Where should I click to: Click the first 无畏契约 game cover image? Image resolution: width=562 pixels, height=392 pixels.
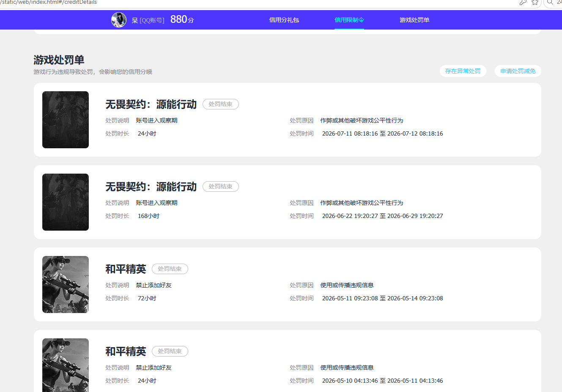pos(66,120)
